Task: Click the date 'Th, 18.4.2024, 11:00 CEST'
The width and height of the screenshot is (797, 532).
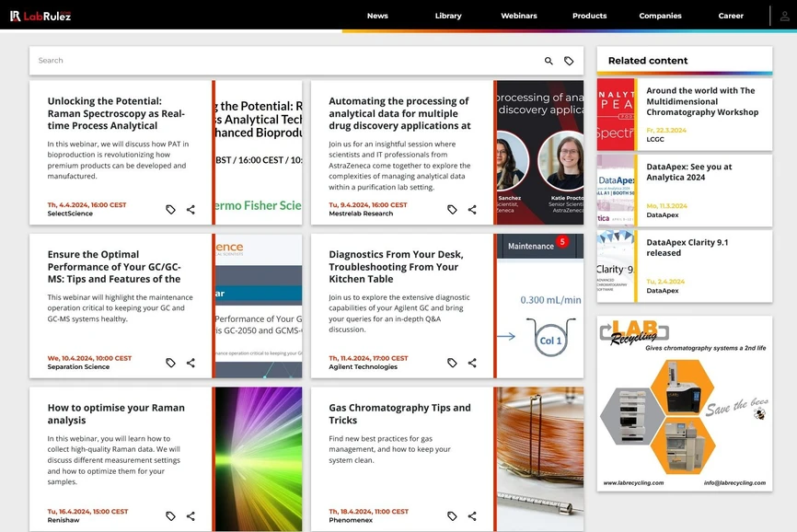Action: pos(368,512)
